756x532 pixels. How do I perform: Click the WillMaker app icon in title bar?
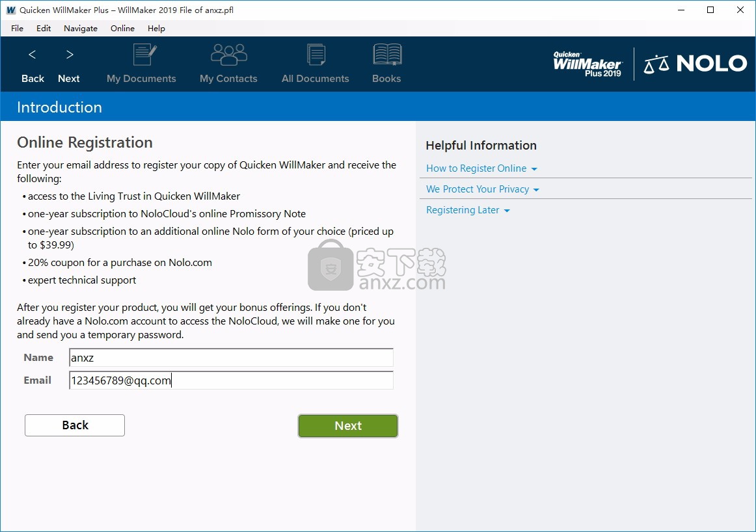coord(10,10)
